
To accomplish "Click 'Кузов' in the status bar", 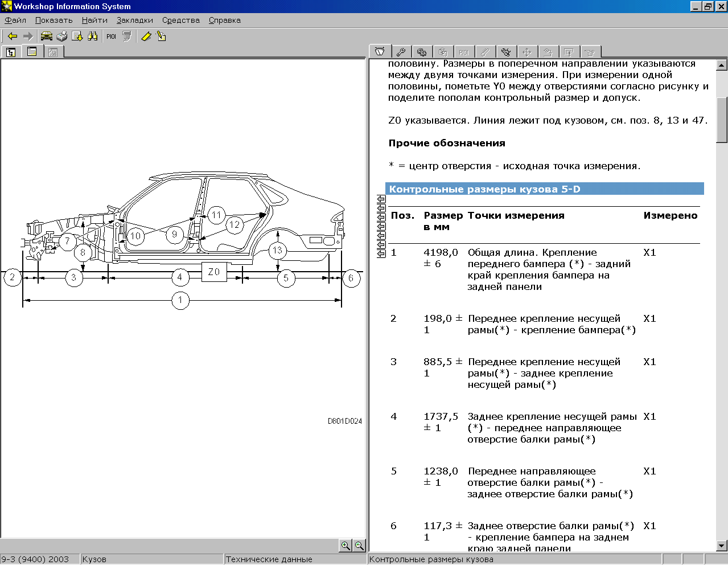I will 94,559.
